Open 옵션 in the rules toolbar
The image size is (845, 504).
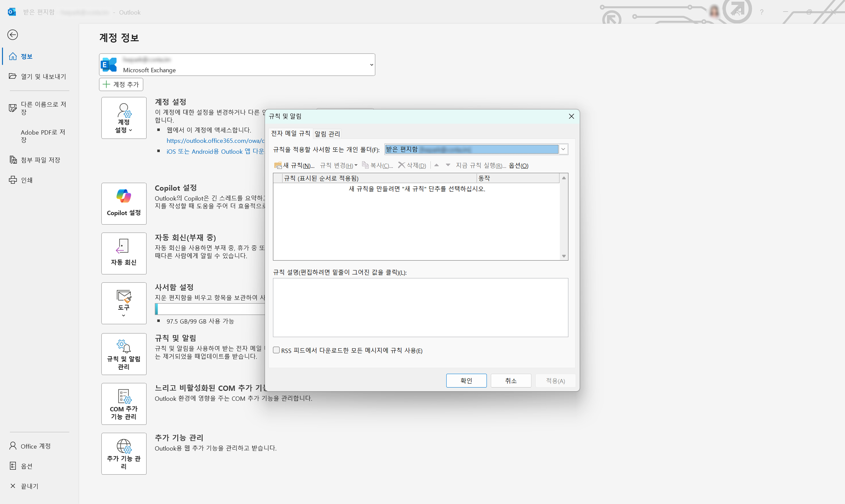518,165
